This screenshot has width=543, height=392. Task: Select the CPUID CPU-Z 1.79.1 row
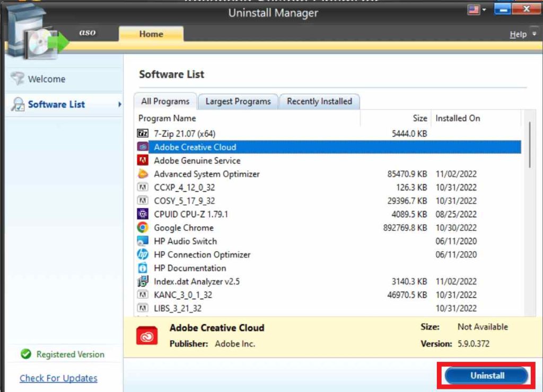[328, 214]
